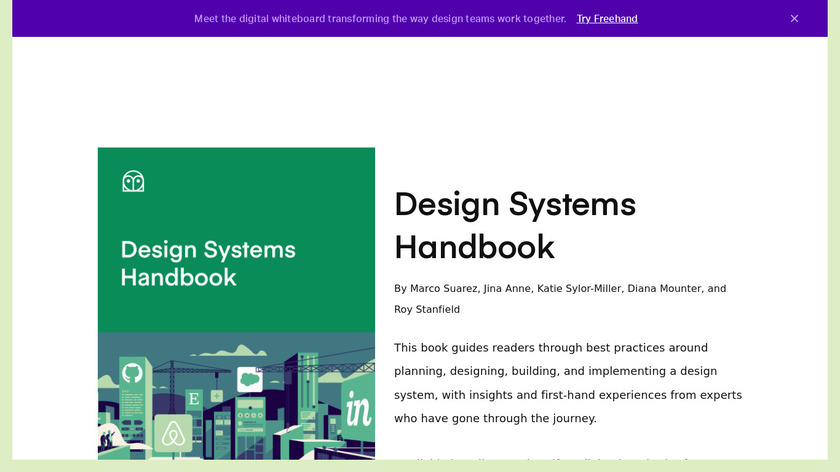Image resolution: width=840 pixels, height=472 pixels.
Task: Click the GitHub logo in cover illustration
Action: coord(132,373)
